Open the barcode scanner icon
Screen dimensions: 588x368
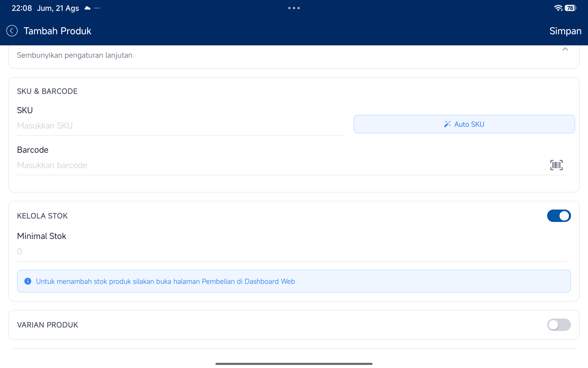tap(556, 165)
